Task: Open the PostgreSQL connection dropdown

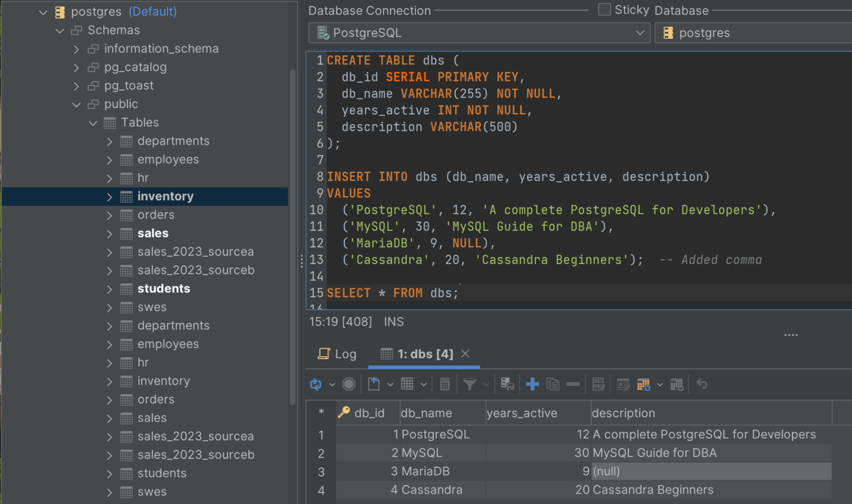Action: 479,33
